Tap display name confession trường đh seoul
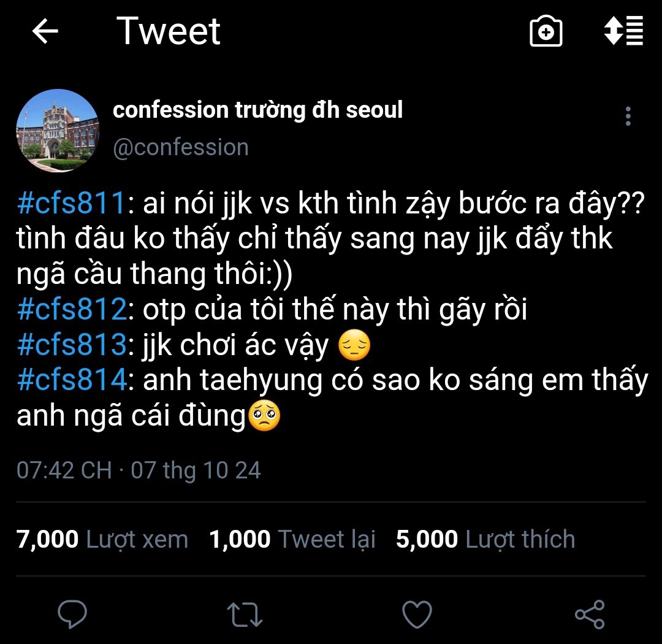This screenshot has width=662, height=644. tap(257, 110)
